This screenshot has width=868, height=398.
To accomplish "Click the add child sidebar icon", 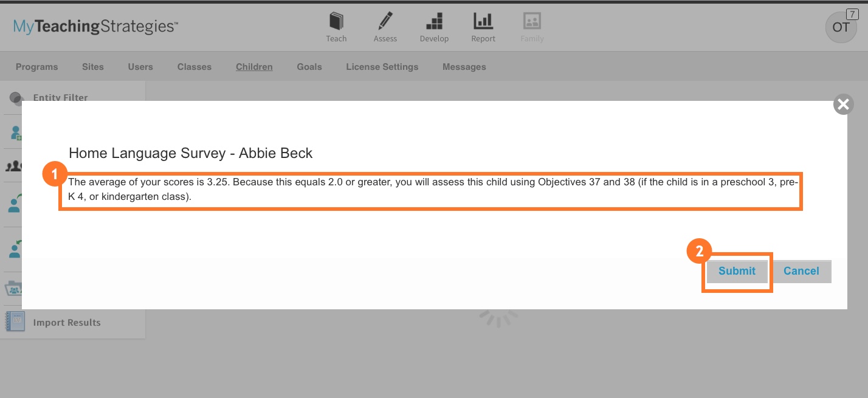I will pyautogui.click(x=15, y=133).
